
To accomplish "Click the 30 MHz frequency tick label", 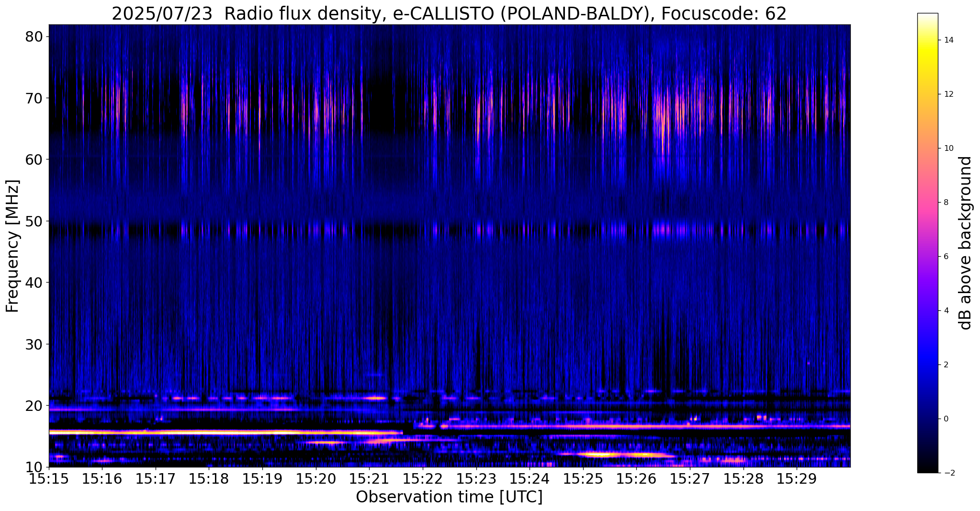I will [34, 344].
